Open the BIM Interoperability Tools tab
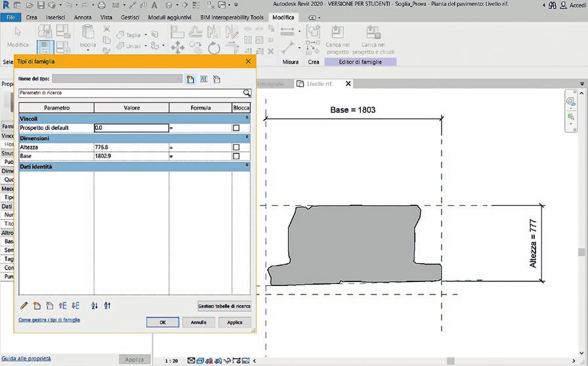 [x=232, y=17]
